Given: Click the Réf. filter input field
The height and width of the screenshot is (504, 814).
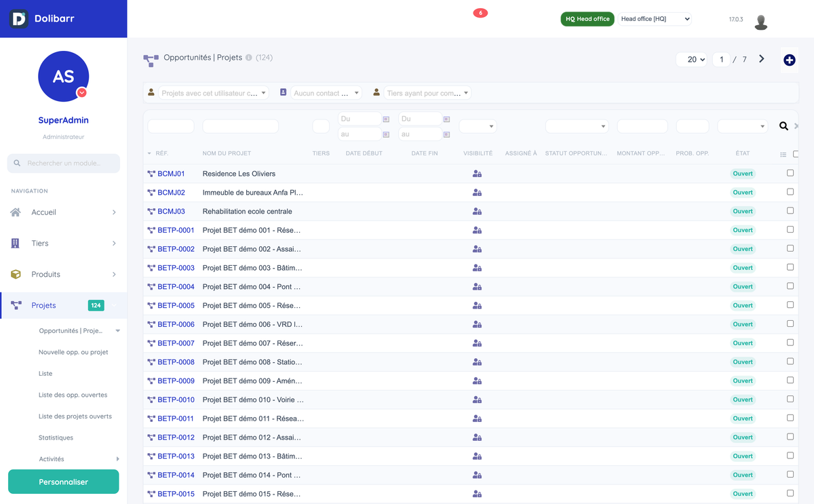Looking at the screenshot, I should (171, 126).
